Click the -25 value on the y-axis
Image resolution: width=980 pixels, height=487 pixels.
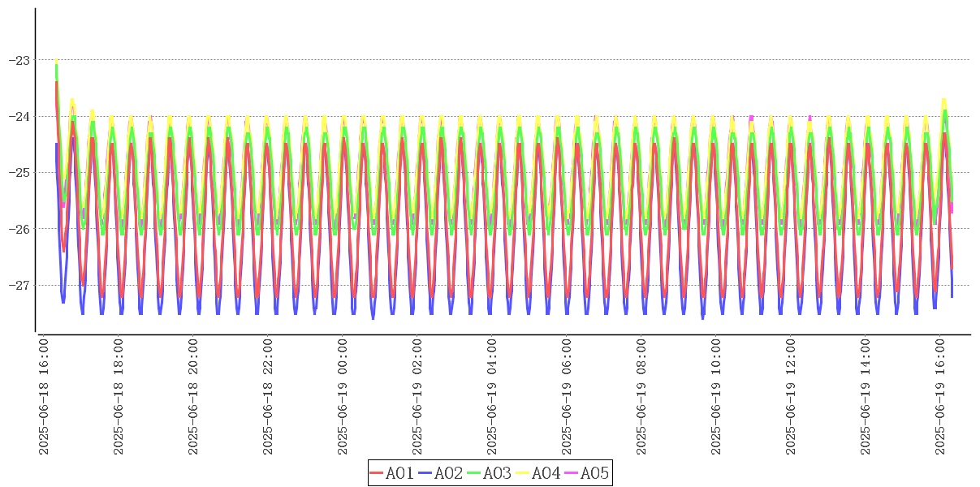coord(18,173)
